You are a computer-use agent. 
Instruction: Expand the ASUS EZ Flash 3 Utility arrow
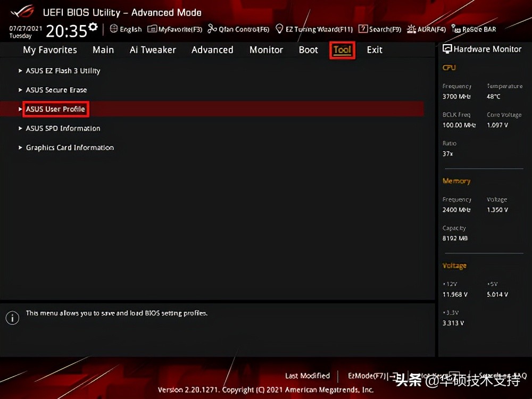(20, 71)
